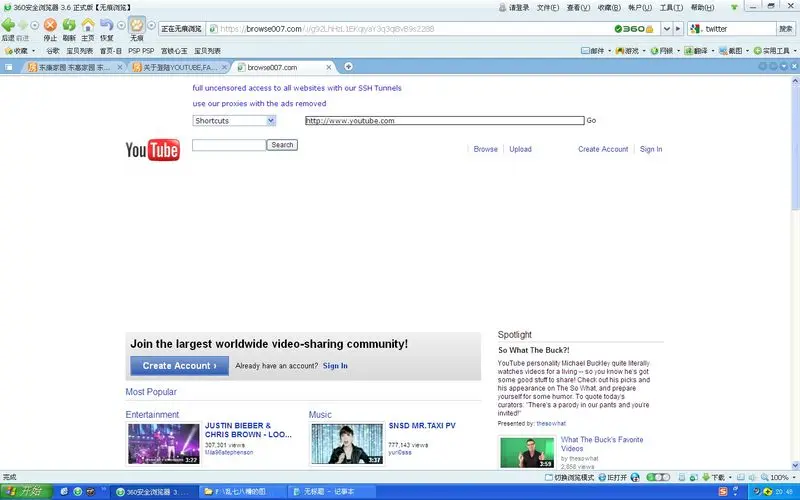
Task: Click the refresh (刷新) toolbar icon
Action: pyautogui.click(x=69, y=25)
